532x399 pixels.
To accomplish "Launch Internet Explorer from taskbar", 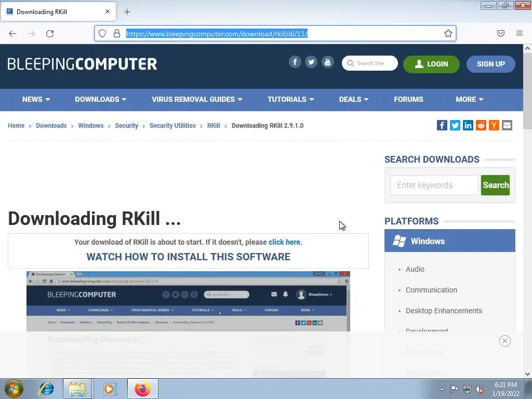I will 46,389.
